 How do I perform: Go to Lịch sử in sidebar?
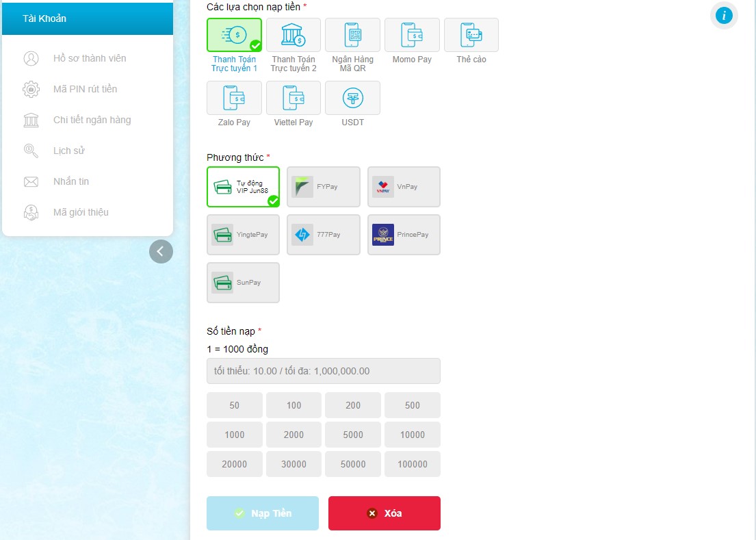pos(68,151)
